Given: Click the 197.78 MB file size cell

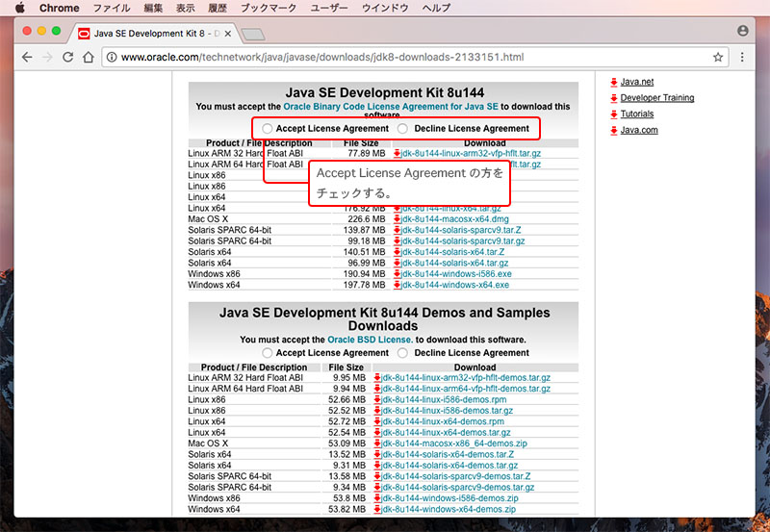Looking at the screenshot, I should pyautogui.click(x=364, y=285).
